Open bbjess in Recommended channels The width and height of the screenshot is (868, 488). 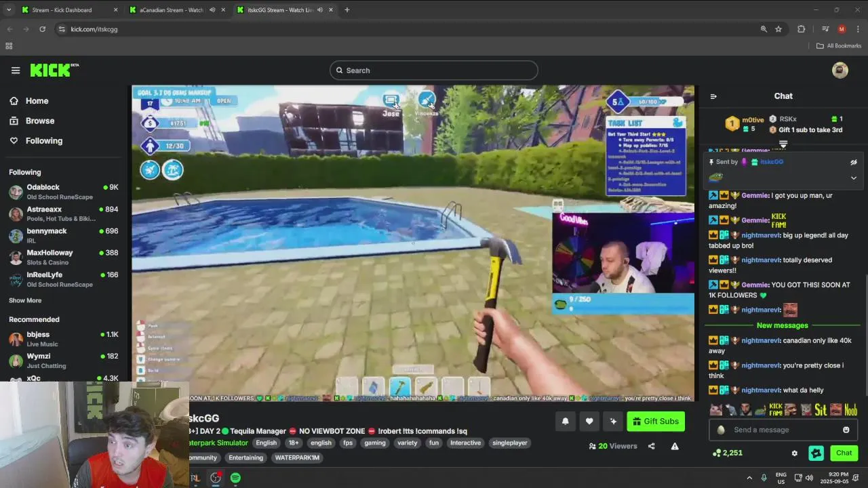pos(64,339)
